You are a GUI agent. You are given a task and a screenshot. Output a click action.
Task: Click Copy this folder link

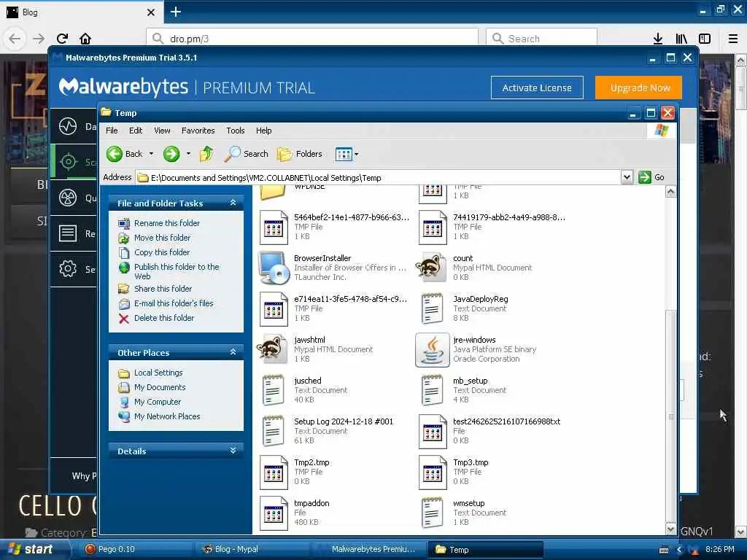[162, 252]
